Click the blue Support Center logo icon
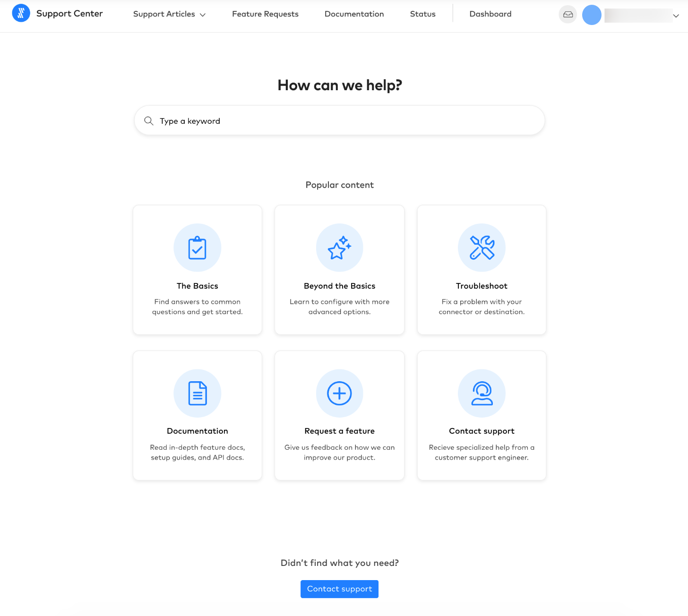688x616 pixels. tap(21, 14)
